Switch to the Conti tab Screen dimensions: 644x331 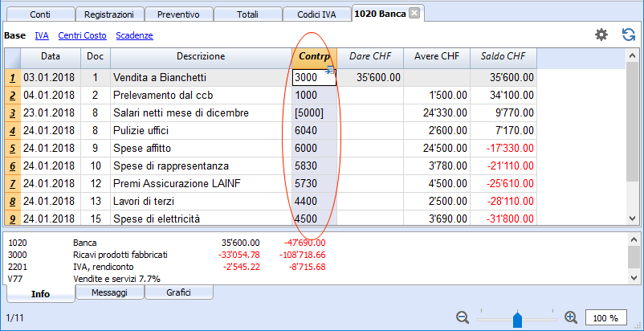(x=39, y=14)
